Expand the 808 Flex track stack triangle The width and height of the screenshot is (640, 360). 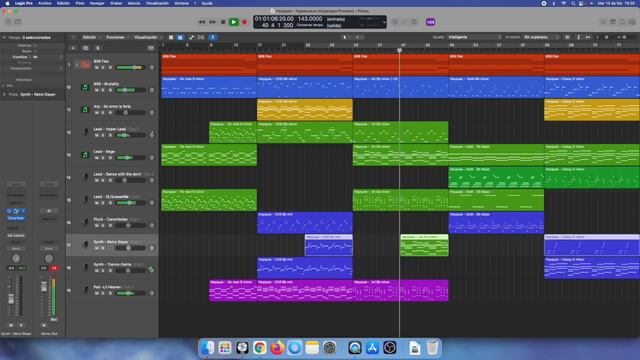coord(76,64)
